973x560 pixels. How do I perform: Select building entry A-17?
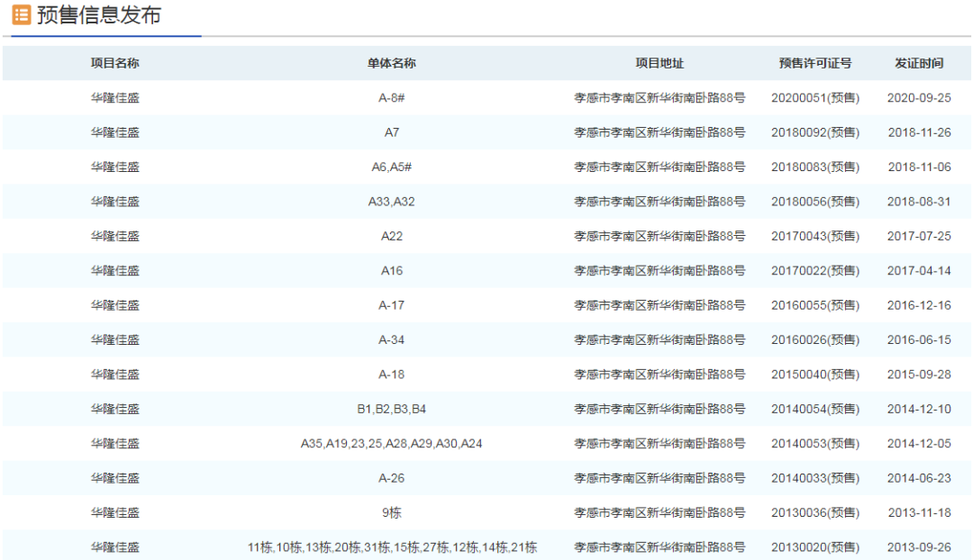(x=391, y=305)
